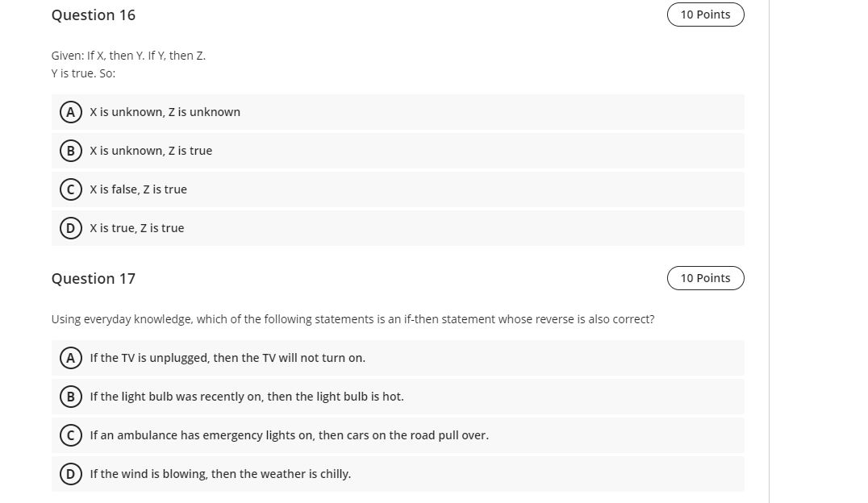Image resolution: width=868 pixels, height=503 pixels.
Task: Click the Question 16 heading
Action: (x=93, y=15)
